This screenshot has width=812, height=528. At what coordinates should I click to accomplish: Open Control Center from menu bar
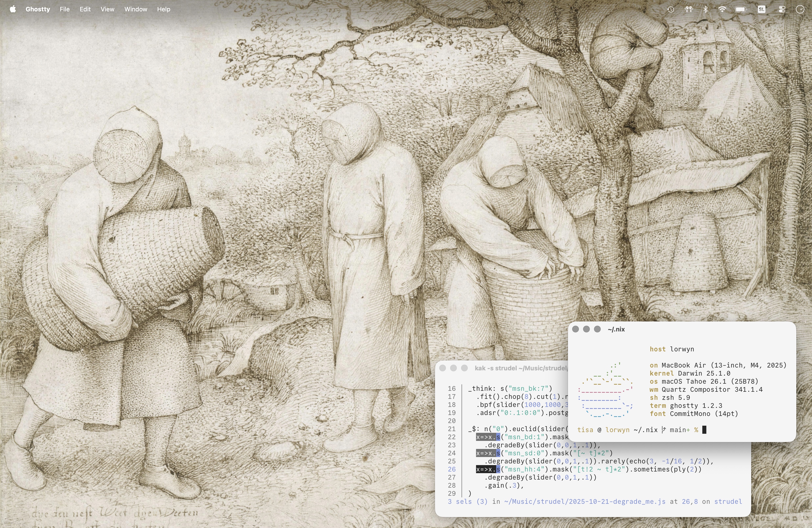(x=782, y=9)
